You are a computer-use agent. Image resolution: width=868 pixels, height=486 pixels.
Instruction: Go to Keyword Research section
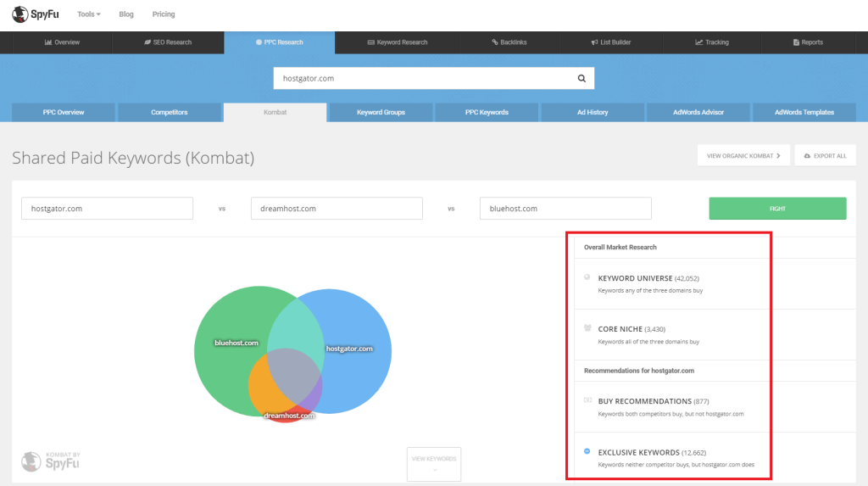398,42
